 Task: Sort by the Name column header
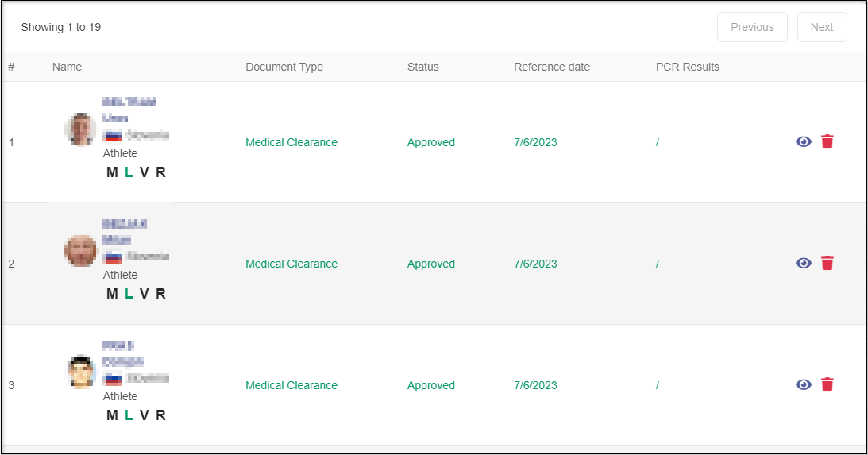click(67, 67)
